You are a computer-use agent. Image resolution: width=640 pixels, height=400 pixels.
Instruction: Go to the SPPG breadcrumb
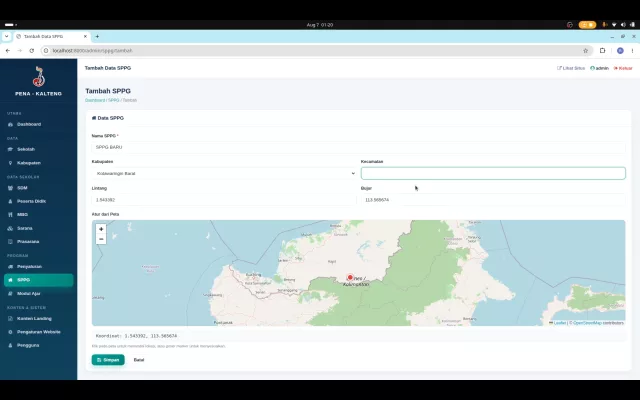[x=113, y=100]
